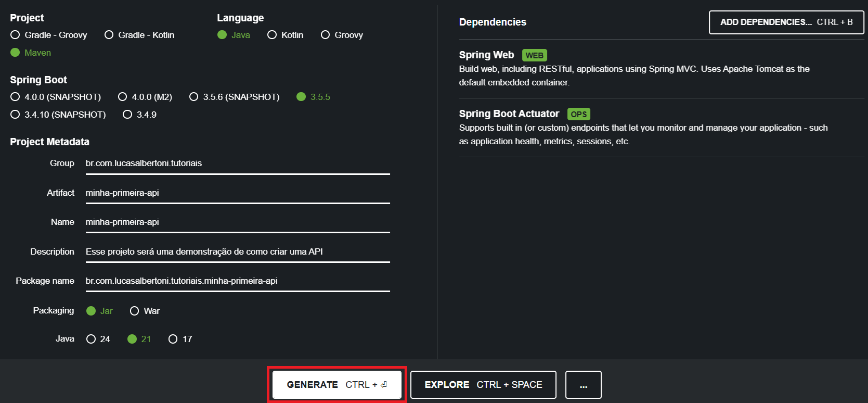This screenshot has height=403, width=868.
Task: Choose Spring Boot 3.4.9 version
Action: (139, 115)
